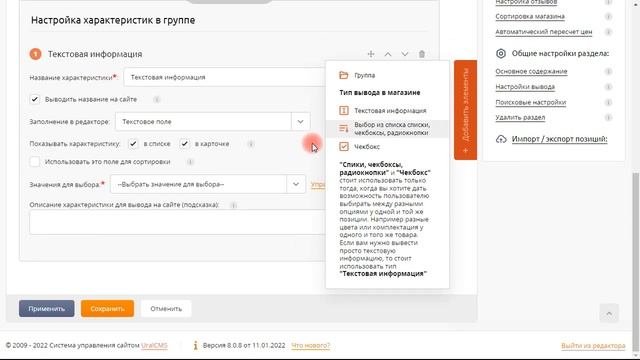Click the Тип вывода в магазине heading
Image resolution: width=640 pixels, height=360 pixels.
coord(380,93)
